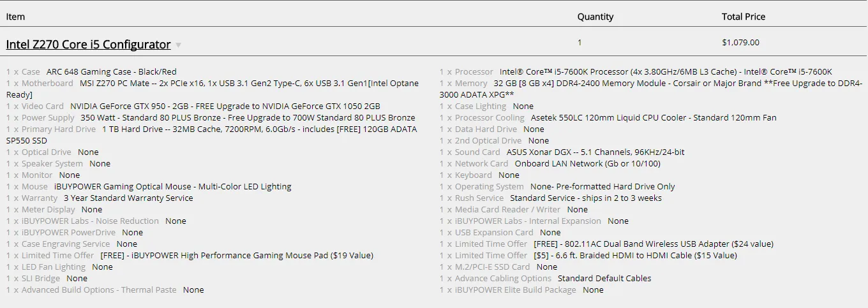Click the Item column header
This screenshot has width=868, height=308.
15,17
